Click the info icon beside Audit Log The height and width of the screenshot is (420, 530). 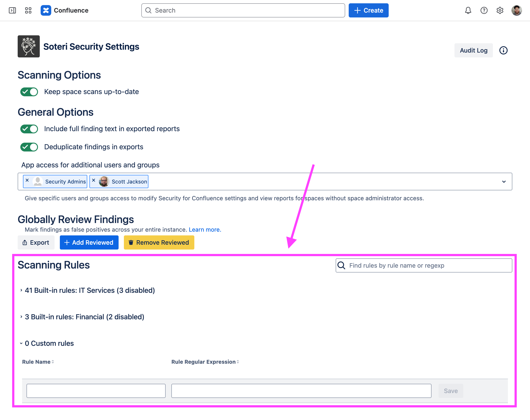[x=503, y=50]
